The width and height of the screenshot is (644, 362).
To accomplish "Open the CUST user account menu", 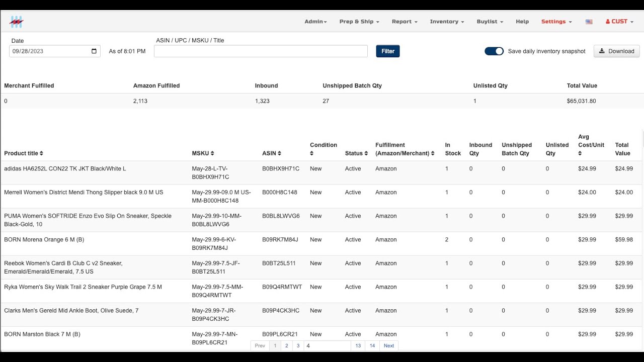I will pyautogui.click(x=619, y=22).
